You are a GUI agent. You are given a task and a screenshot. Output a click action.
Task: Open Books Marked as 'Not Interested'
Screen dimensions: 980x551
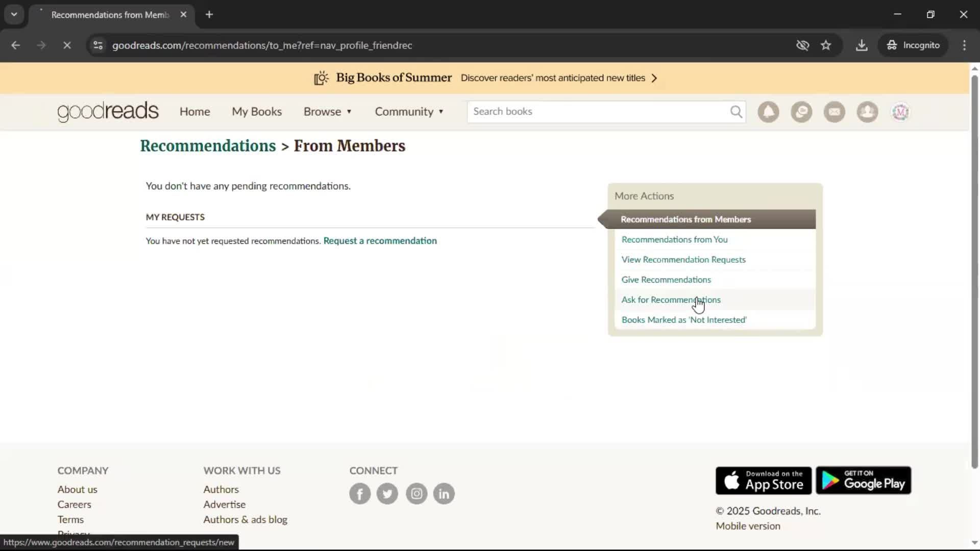click(684, 320)
